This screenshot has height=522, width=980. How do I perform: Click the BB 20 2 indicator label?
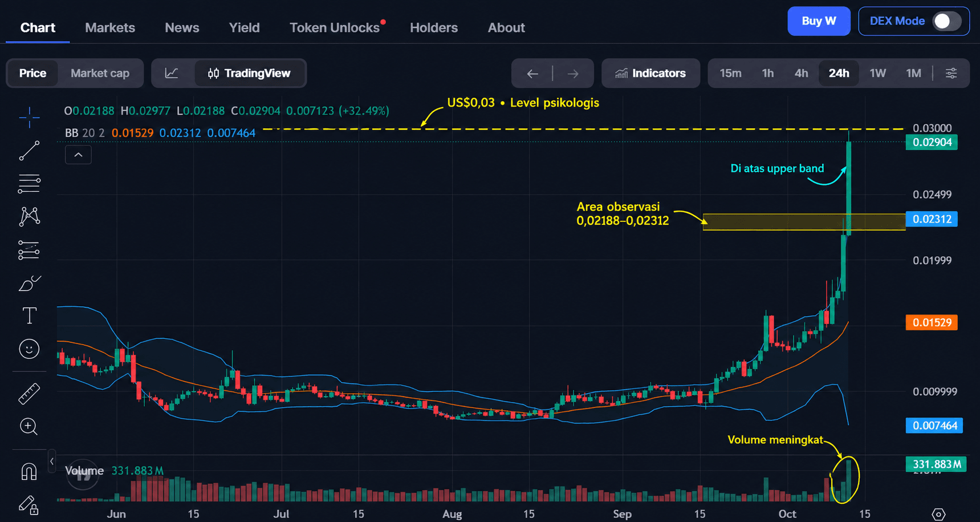pyautogui.click(x=85, y=133)
